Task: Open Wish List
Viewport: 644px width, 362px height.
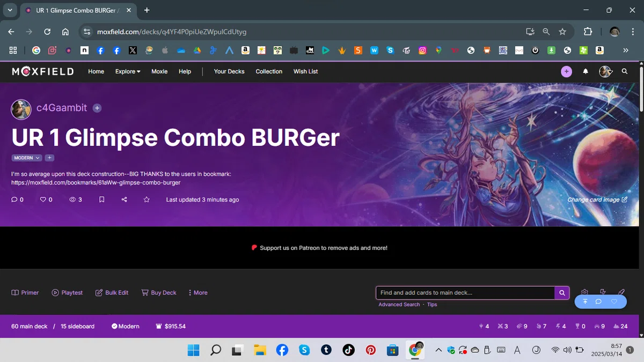Action: click(305, 71)
